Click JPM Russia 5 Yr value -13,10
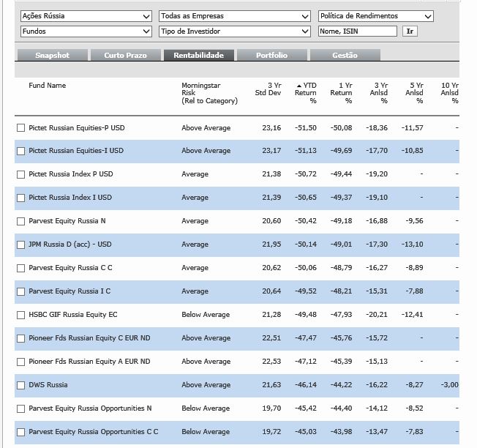Screen dimensions: 477x448 pos(412,244)
